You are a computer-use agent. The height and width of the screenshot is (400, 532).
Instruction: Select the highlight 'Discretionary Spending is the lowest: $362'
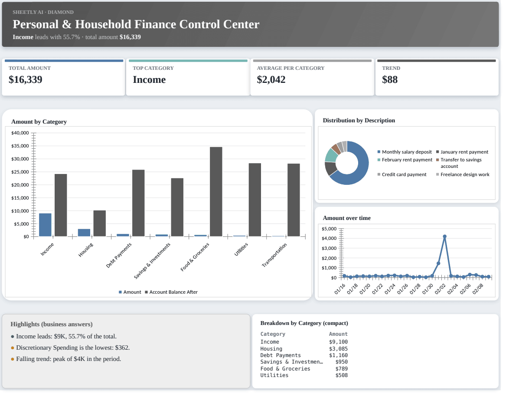point(70,348)
